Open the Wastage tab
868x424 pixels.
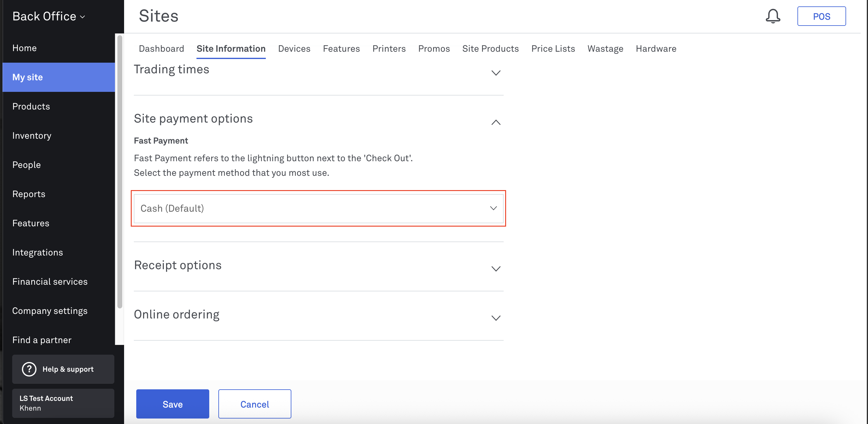[605, 49]
